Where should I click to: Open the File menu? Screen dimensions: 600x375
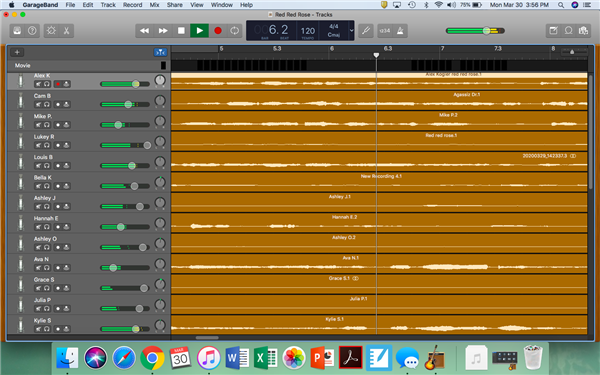(70, 5)
